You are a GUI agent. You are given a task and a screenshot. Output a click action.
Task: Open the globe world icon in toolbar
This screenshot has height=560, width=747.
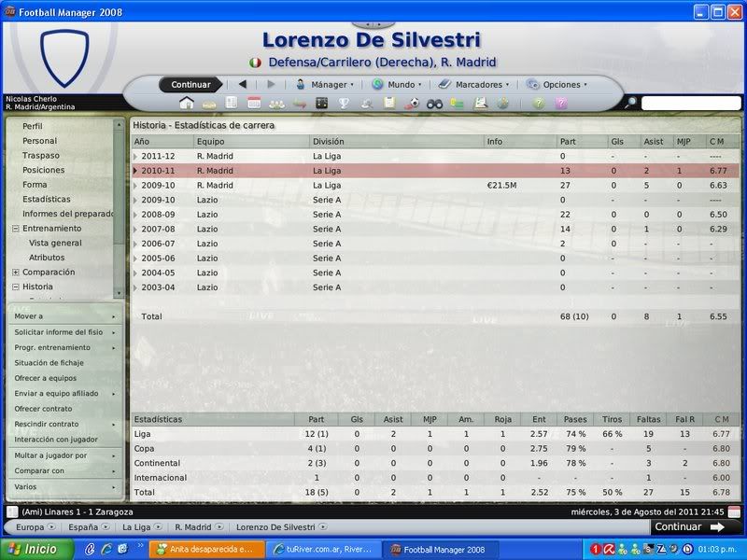pos(502,103)
